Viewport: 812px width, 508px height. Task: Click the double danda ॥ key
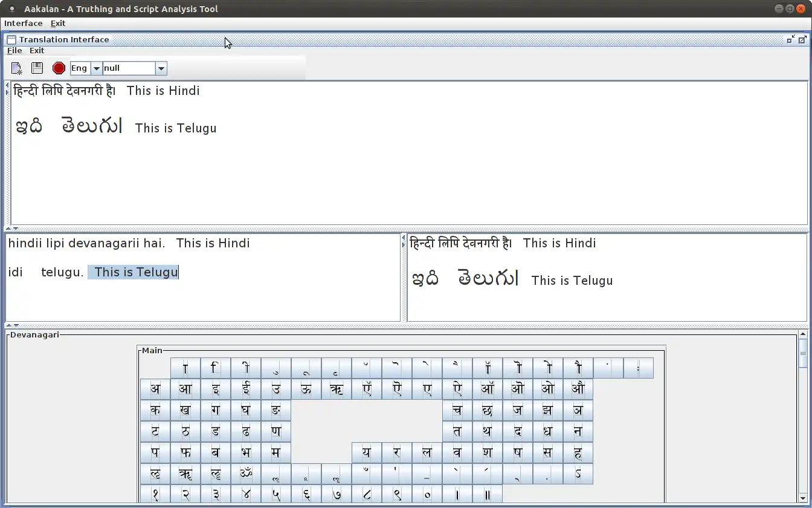(x=488, y=495)
